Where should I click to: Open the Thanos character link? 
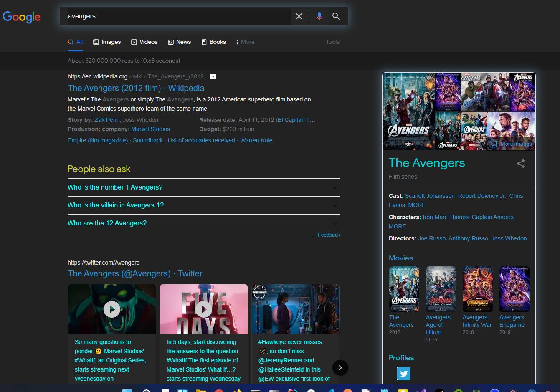pyautogui.click(x=459, y=217)
